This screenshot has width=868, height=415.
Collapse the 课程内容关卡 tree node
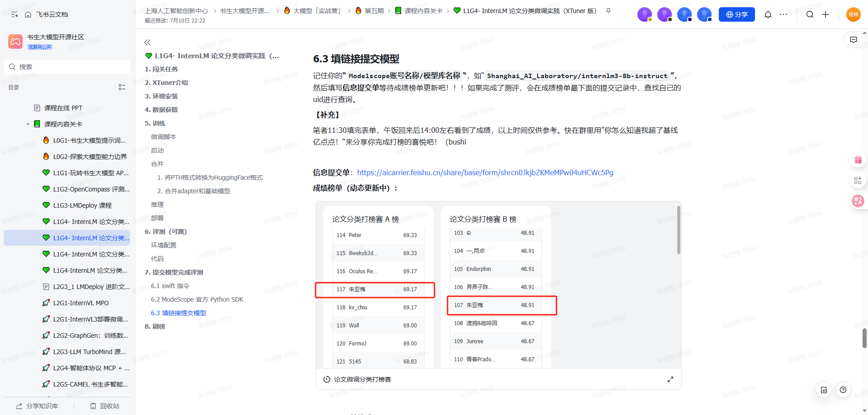(28, 124)
